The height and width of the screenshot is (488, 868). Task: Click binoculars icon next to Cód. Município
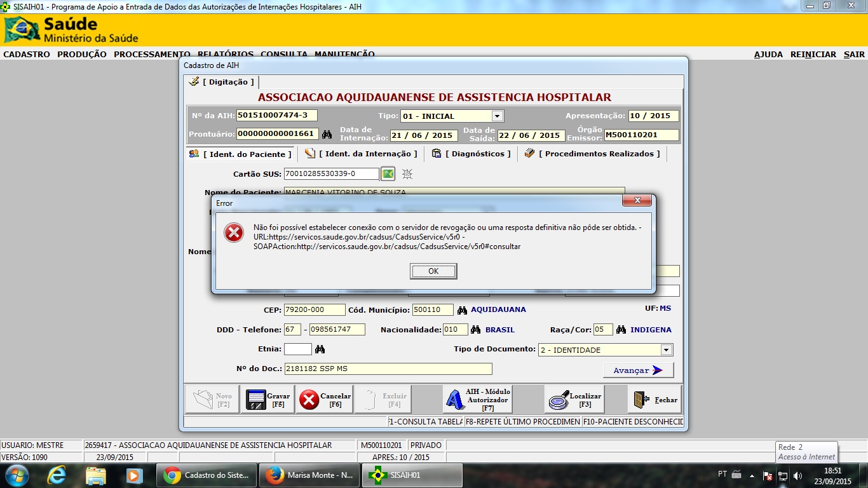(x=462, y=309)
